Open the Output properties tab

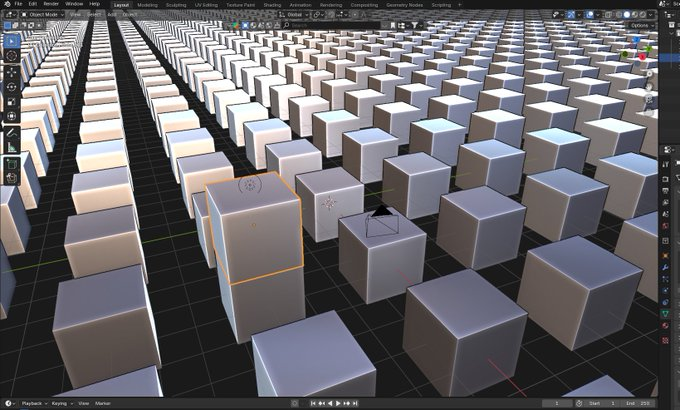[x=665, y=190]
